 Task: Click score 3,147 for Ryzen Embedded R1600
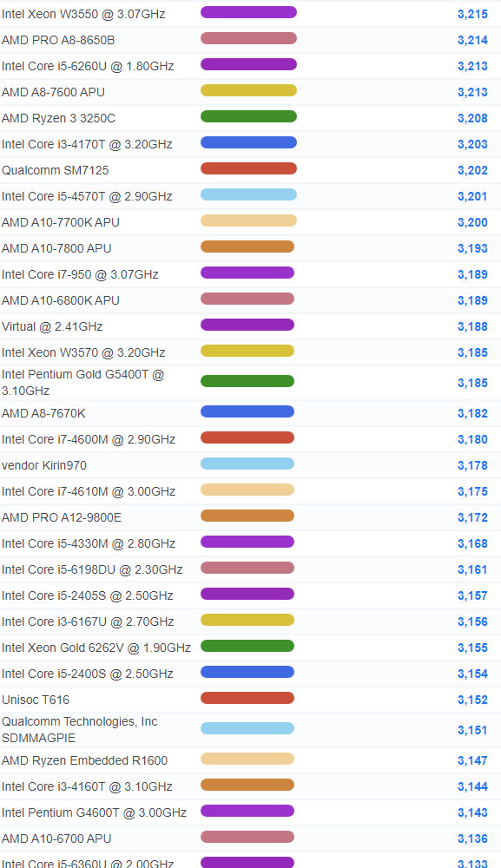[x=472, y=760]
